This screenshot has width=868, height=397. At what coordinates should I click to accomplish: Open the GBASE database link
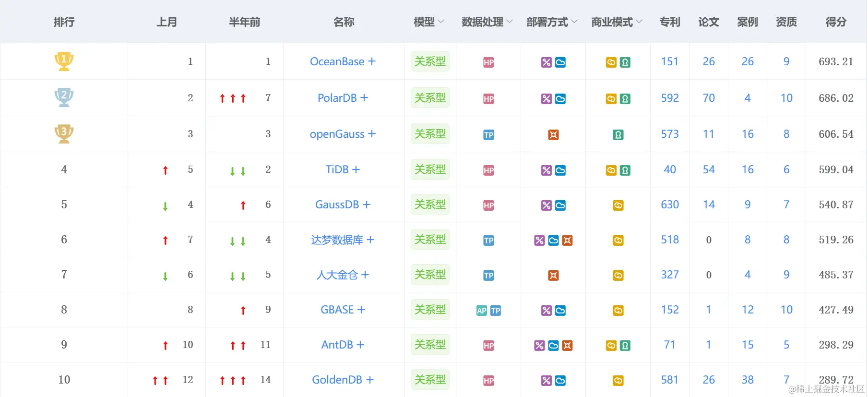(337, 310)
